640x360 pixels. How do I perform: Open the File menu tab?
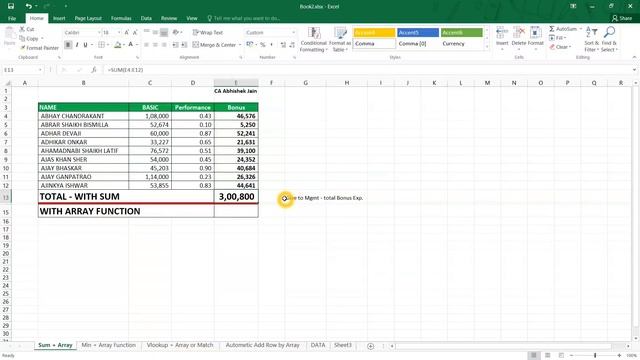(12, 18)
